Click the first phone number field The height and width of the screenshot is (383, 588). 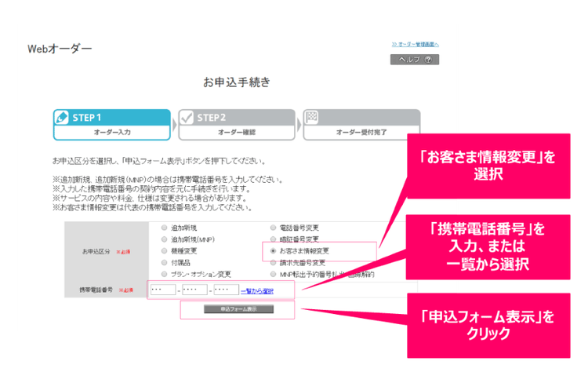(x=163, y=290)
